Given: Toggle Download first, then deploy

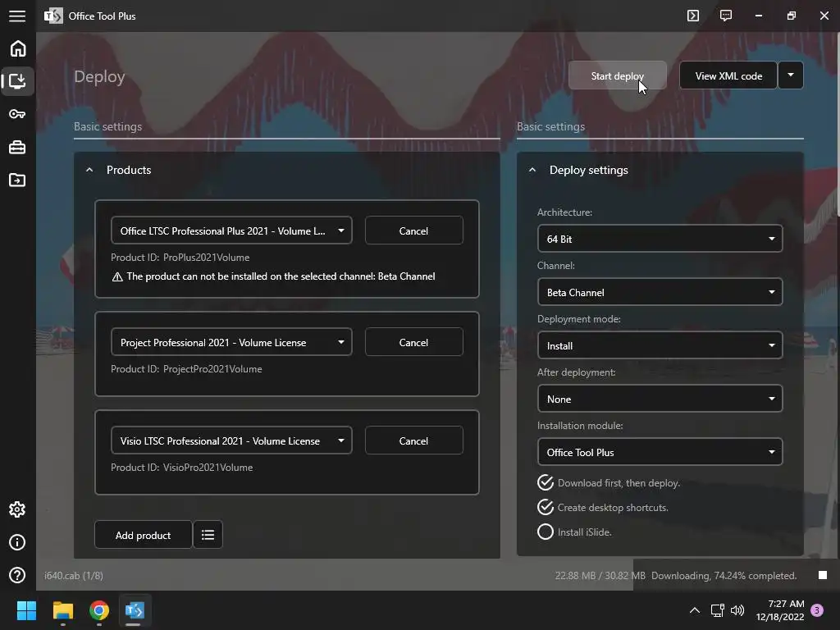Looking at the screenshot, I should click(545, 482).
